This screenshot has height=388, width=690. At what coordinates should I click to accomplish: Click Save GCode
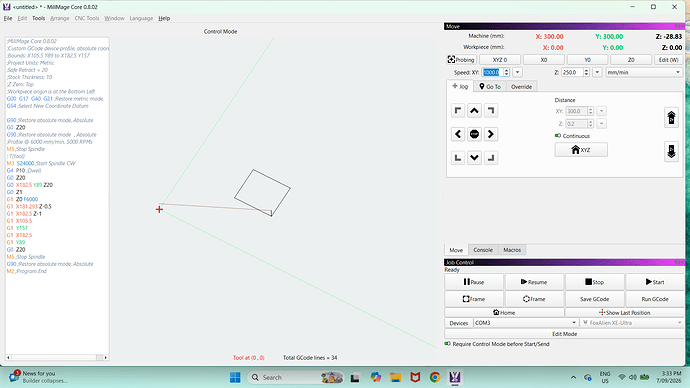click(x=594, y=299)
